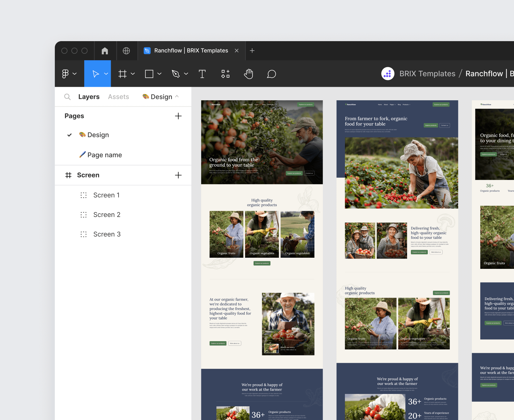Viewport: 514px width, 420px height.
Task: Select the Comment tool
Action: point(271,74)
